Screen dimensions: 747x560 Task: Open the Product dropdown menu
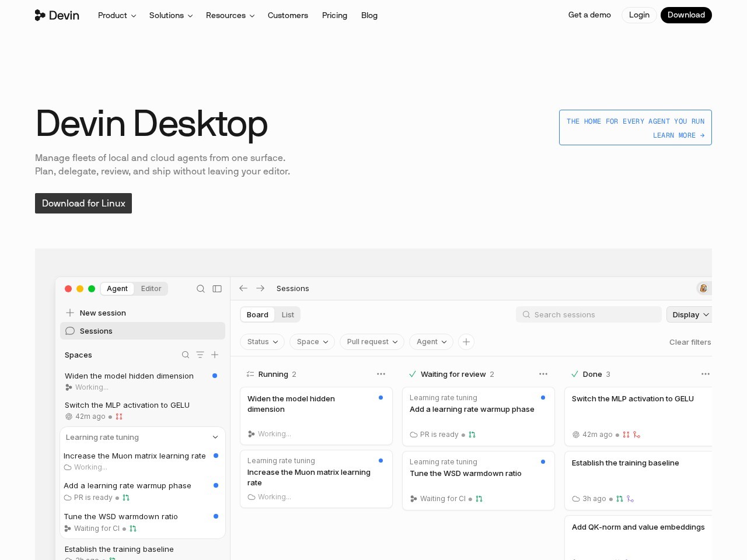(117, 15)
